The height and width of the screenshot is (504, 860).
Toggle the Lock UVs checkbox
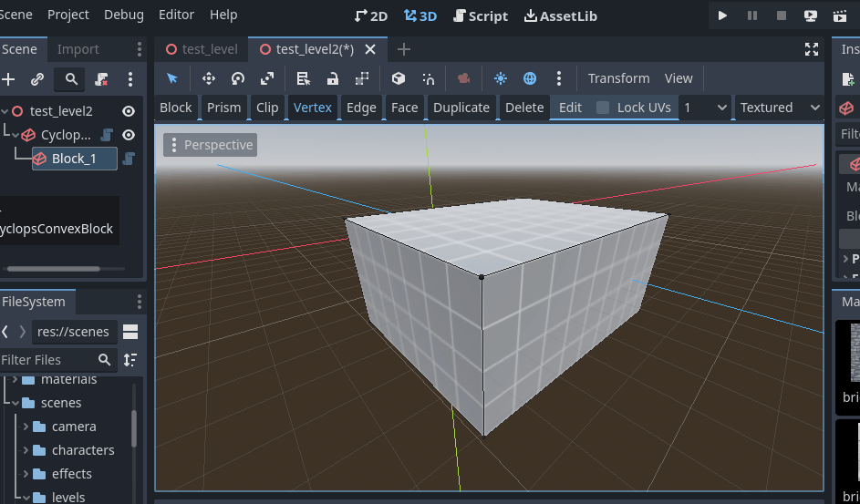coord(603,108)
